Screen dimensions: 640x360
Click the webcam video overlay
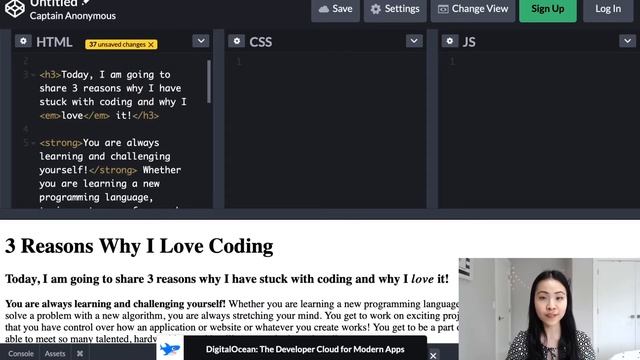point(549,309)
